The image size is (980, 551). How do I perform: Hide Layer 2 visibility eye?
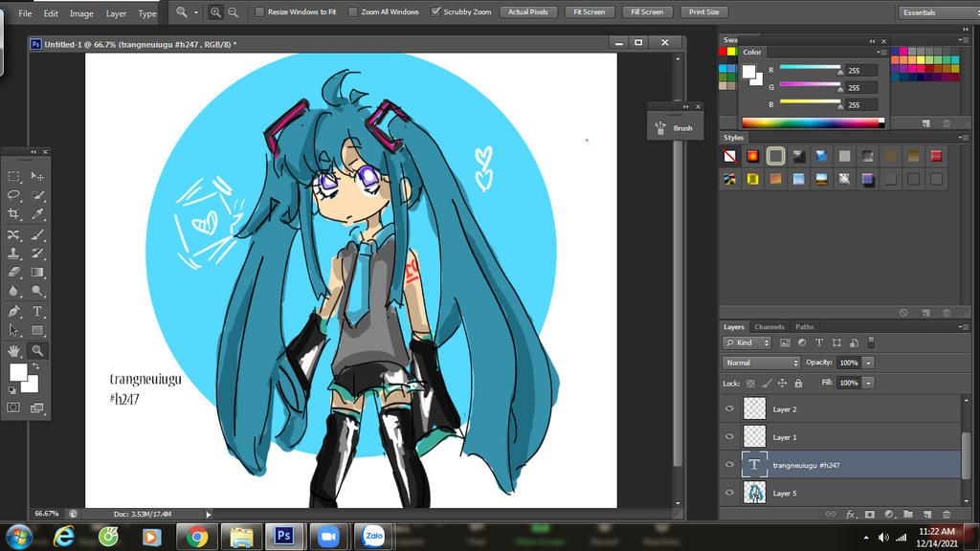(729, 408)
